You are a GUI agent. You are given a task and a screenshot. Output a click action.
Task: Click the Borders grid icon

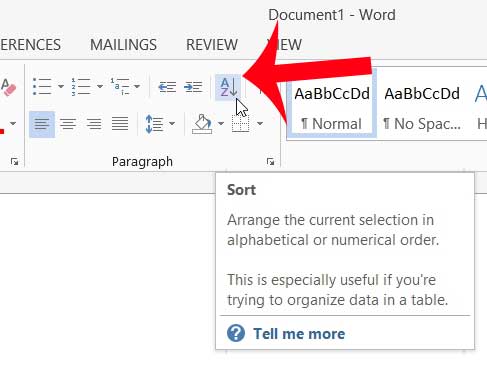(240, 124)
